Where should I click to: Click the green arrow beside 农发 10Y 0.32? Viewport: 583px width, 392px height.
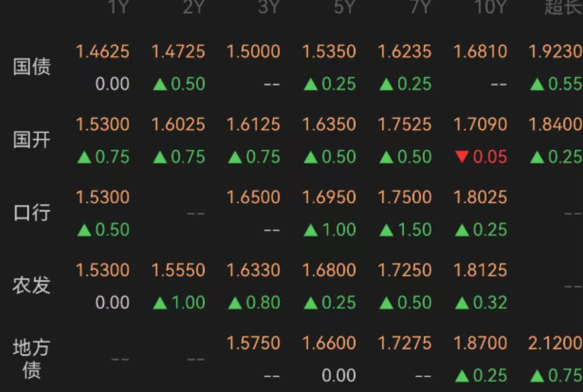(x=462, y=303)
